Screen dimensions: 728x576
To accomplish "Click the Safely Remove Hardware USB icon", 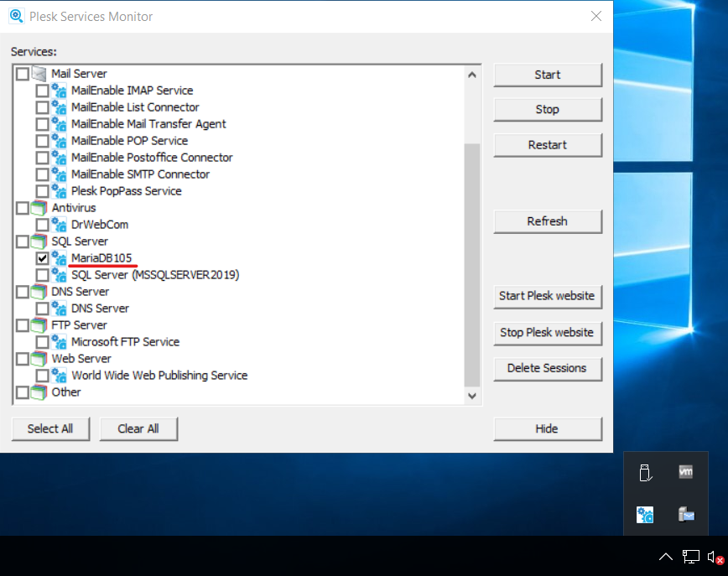I will pyautogui.click(x=645, y=473).
